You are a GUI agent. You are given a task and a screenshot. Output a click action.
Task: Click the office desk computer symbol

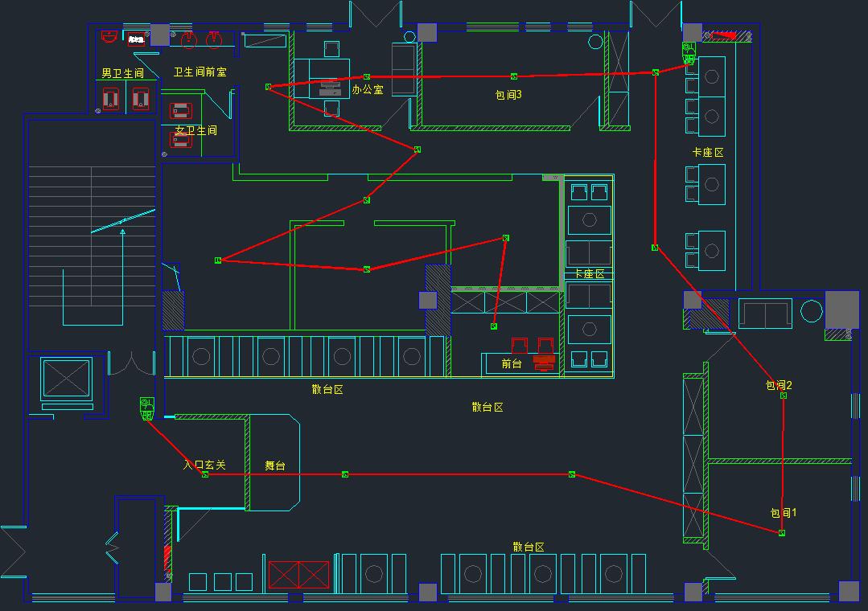[330, 88]
